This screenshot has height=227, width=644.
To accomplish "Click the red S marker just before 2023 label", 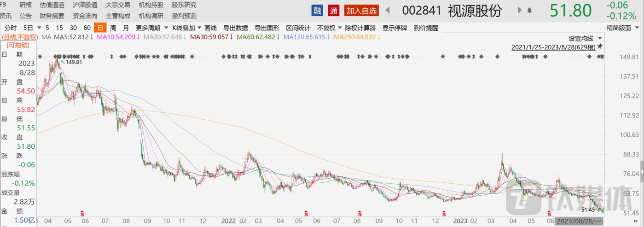I will tap(445, 213).
